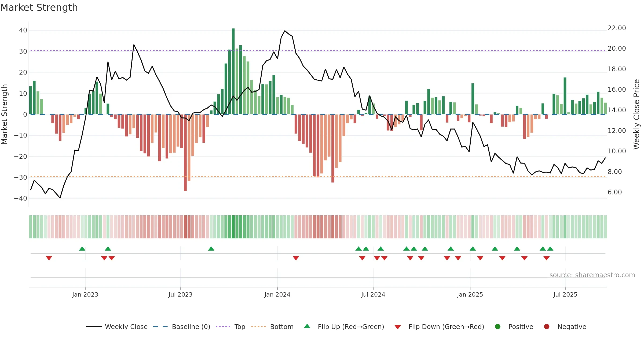Toggle the Flip Down (Green→Red) legend entry
Image resolution: width=644 pixels, height=362 pixels.
pos(439,327)
